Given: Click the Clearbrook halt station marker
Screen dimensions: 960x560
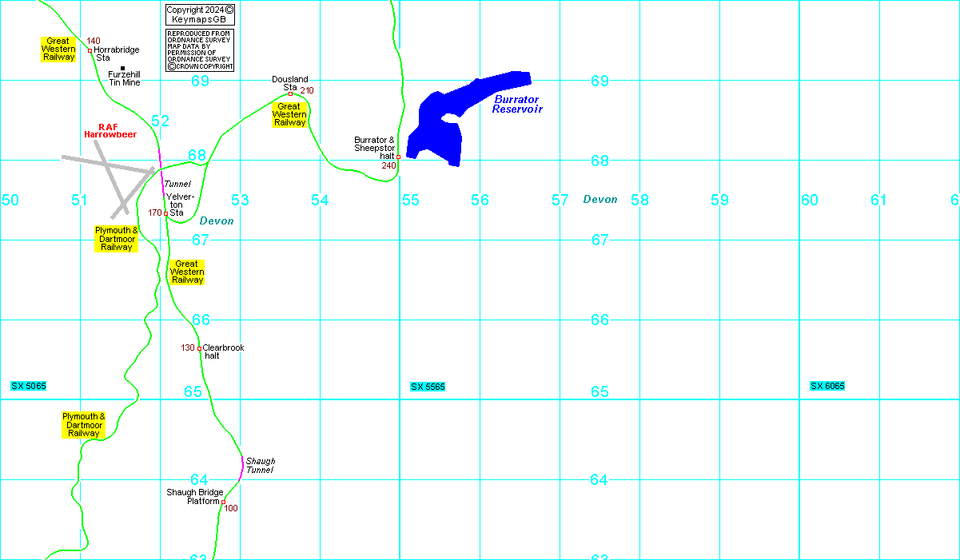Looking at the screenshot, I should (199, 348).
